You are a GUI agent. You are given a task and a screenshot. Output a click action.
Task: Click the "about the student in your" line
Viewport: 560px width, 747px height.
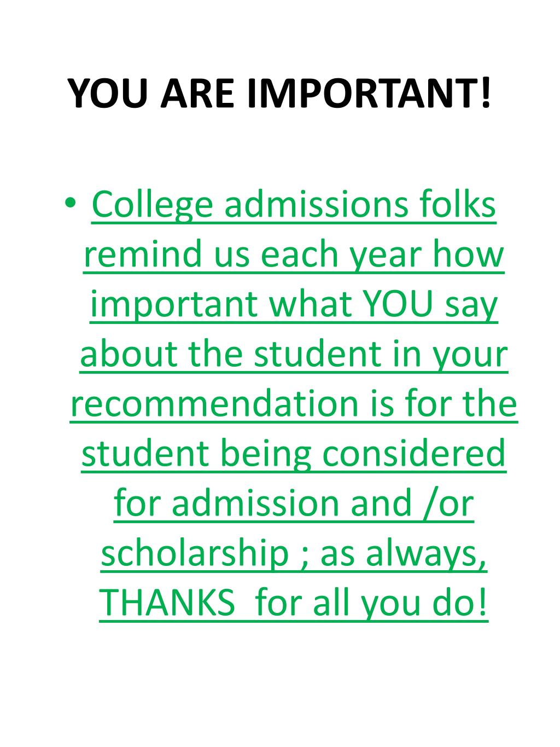coord(294,355)
